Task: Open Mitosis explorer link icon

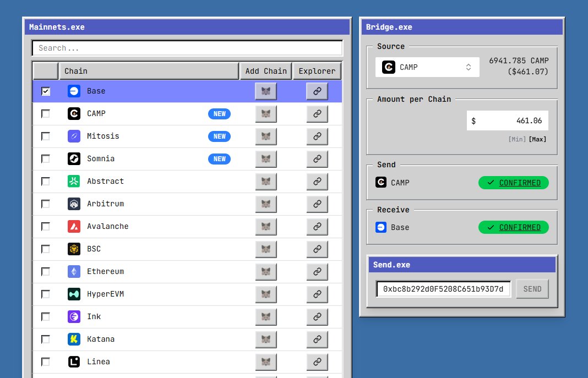Action: (317, 136)
